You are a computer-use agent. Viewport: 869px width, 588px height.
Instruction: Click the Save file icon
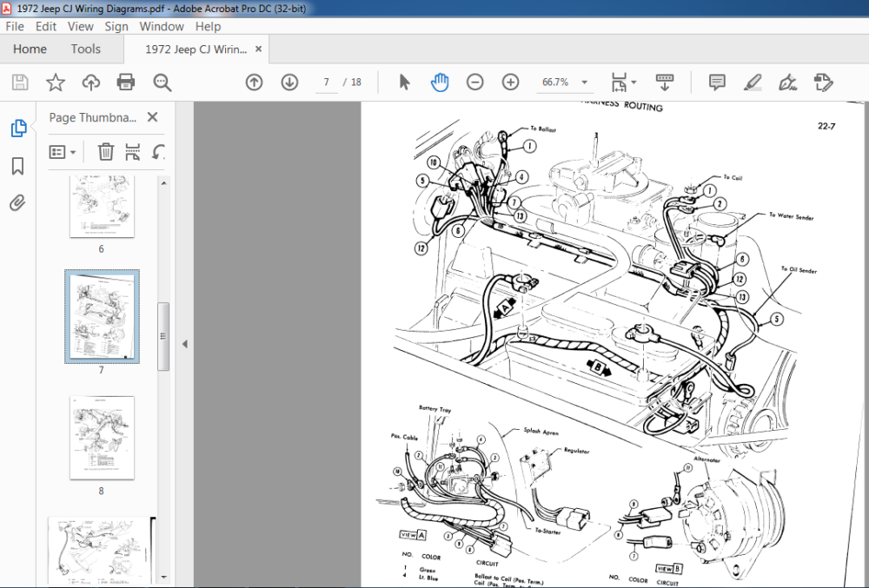coord(21,83)
